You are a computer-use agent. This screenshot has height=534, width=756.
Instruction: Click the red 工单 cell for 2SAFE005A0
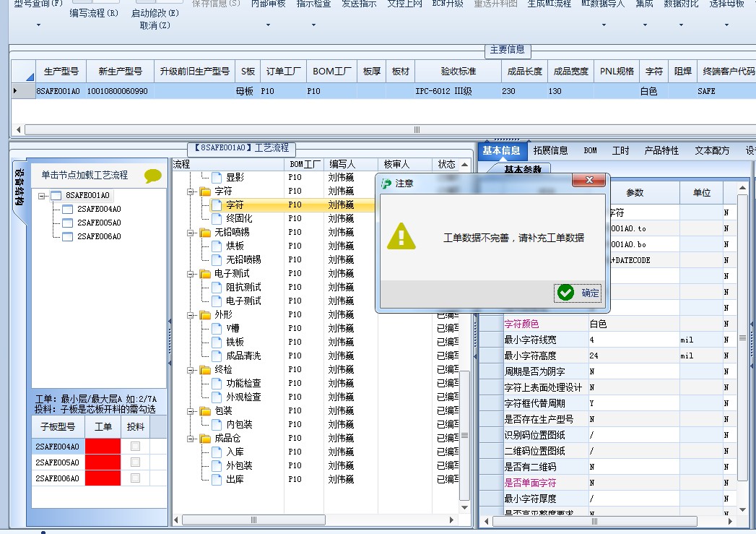click(x=103, y=462)
